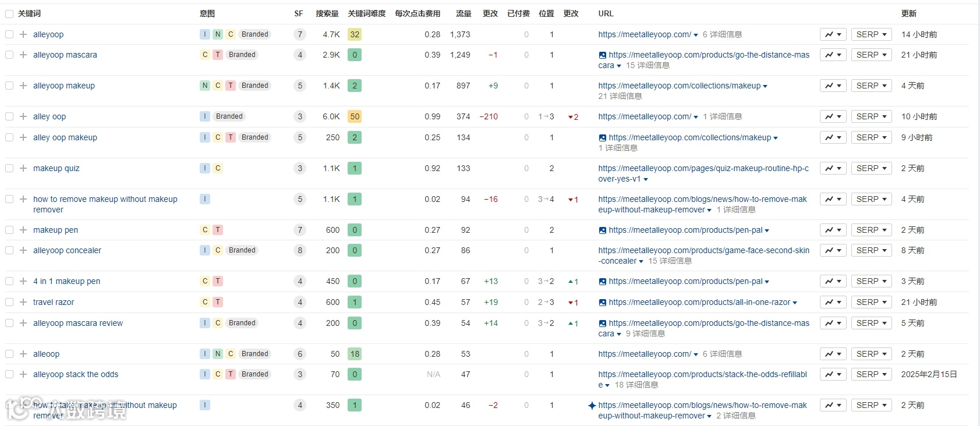Toggle the select-all checkbox in header
The width and height of the screenshot is (980, 426).
click(9, 14)
